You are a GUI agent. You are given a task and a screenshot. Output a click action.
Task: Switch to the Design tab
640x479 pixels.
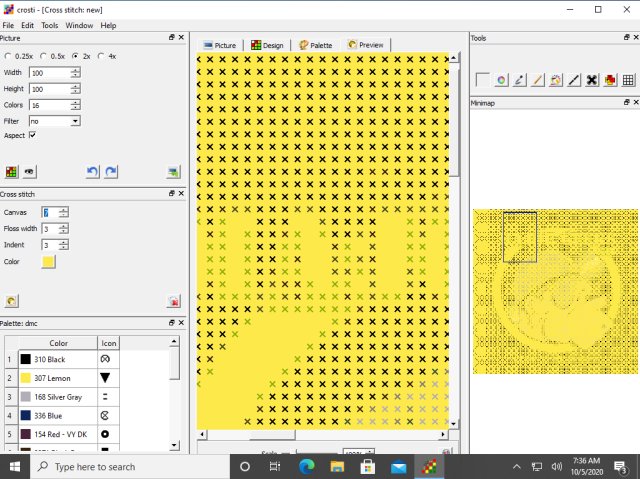point(267,45)
